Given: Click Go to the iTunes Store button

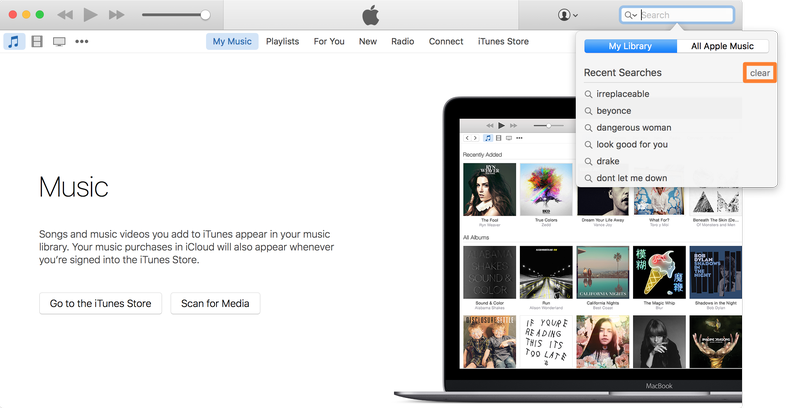Looking at the screenshot, I should (x=101, y=303).
